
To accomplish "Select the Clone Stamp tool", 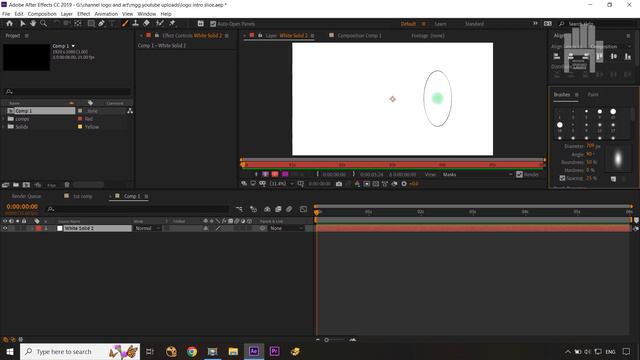I will point(136,24).
